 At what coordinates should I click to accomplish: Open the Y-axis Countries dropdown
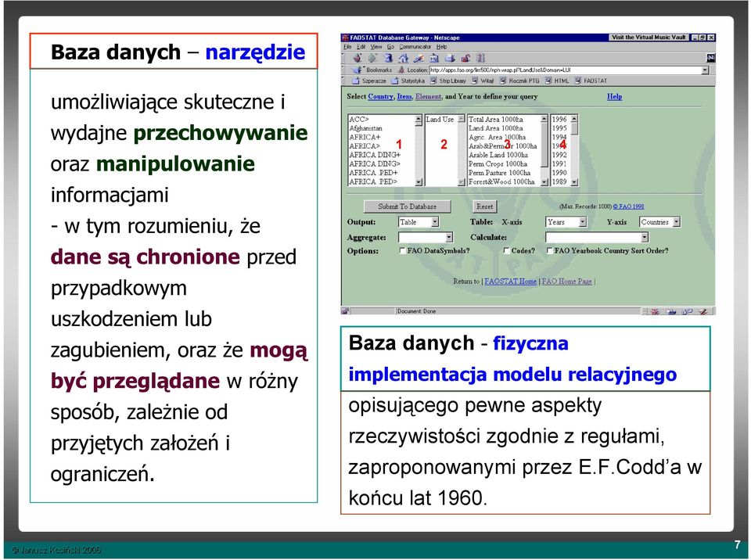coord(660,222)
